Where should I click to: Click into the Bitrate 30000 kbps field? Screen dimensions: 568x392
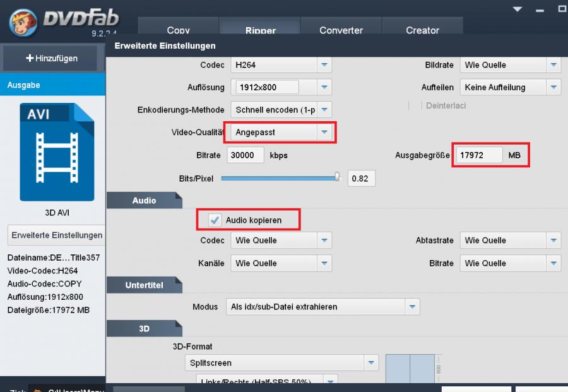[x=246, y=155]
